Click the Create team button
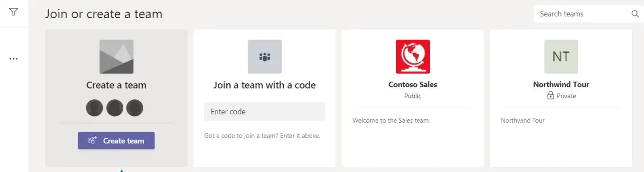Viewport: 644px width, 172px height. (116, 141)
